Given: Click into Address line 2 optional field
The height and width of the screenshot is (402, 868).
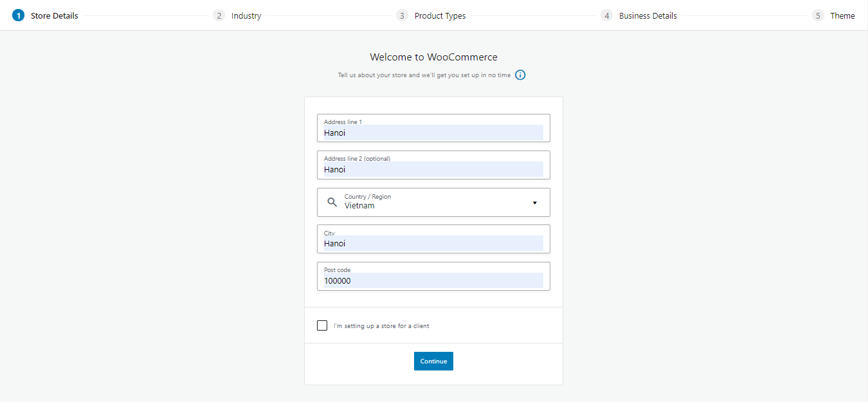Looking at the screenshot, I should tap(433, 169).
